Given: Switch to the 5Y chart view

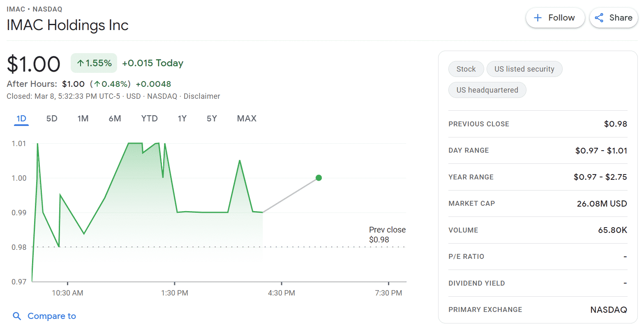Looking at the screenshot, I should 212,119.
